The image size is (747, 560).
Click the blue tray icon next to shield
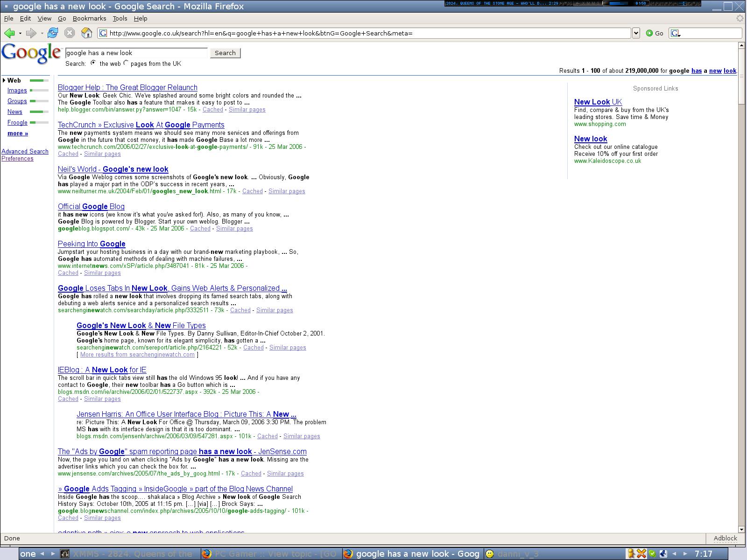coord(663,554)
